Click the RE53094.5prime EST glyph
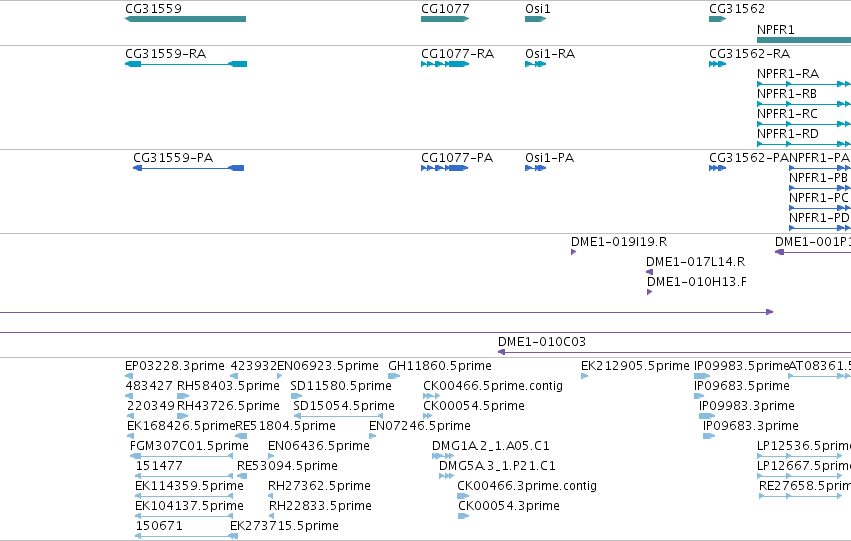Image resolution: width=851 pixels, height=541 pixels. point(242,476)
